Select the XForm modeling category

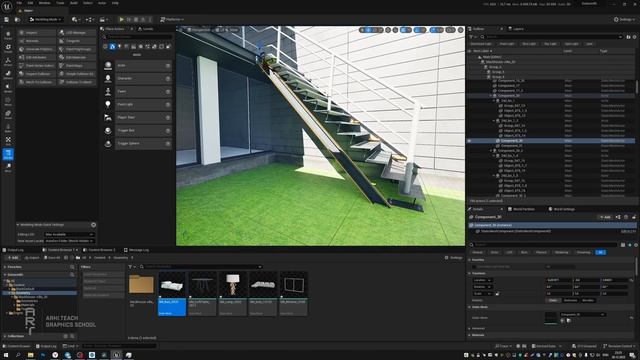pos(8,62)
